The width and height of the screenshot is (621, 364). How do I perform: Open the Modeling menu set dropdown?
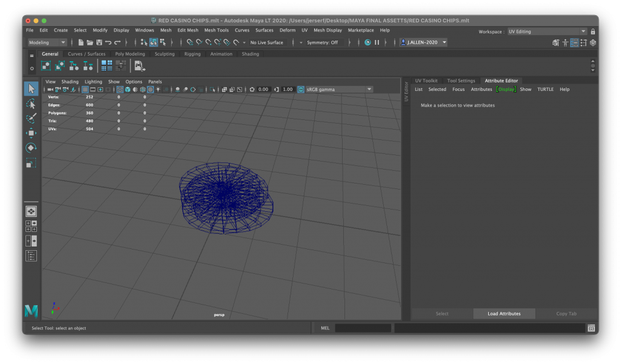[x=47, y=42]
